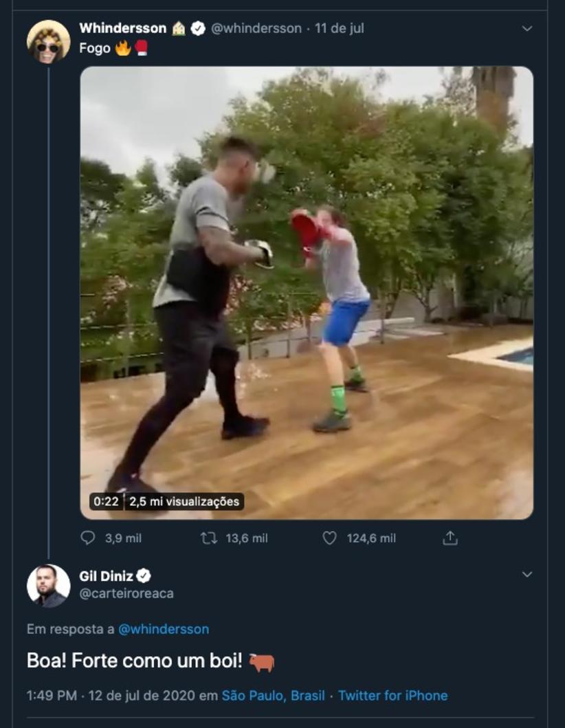The image size is (565, 728).
Task: Open the @whindersson handle in the tweet header
Action: 256,28
